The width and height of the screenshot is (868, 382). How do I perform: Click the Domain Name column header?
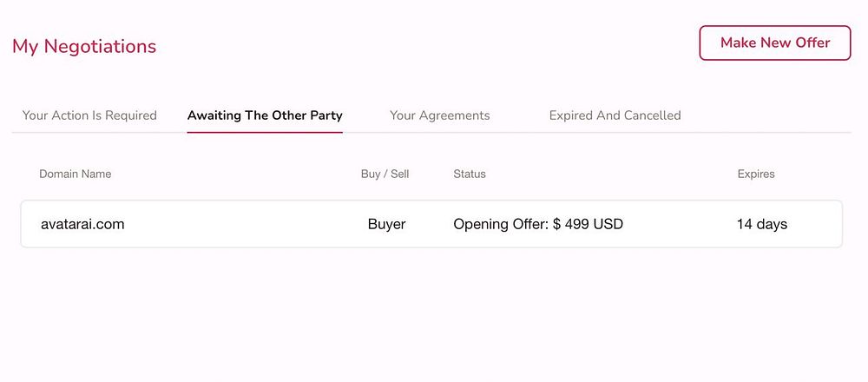point(76,174)
